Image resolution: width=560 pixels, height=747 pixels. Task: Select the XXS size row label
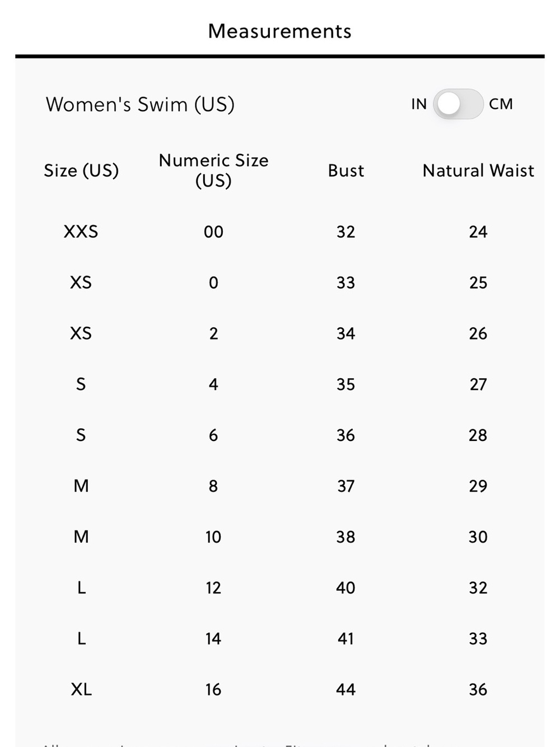(x=81, y=231)
